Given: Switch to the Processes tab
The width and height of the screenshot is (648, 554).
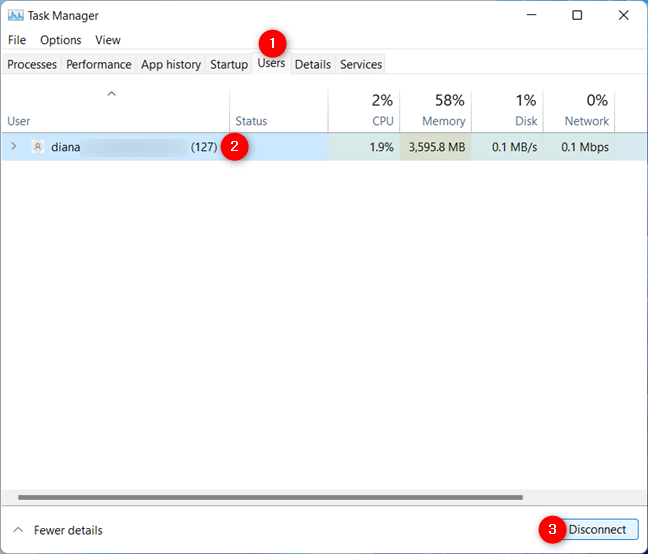Looking at the screenshot, I should 32,64.
